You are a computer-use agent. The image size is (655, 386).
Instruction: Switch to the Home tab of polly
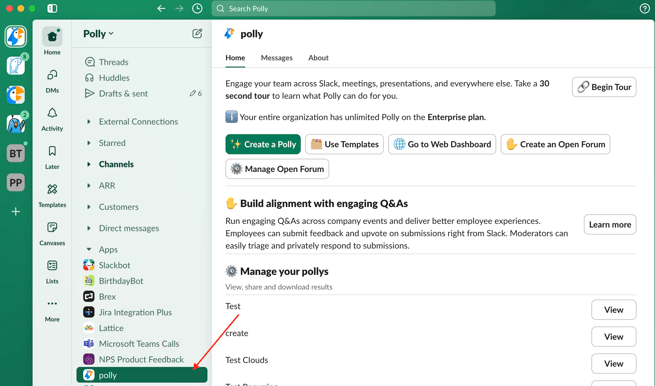tap(235, 58)
